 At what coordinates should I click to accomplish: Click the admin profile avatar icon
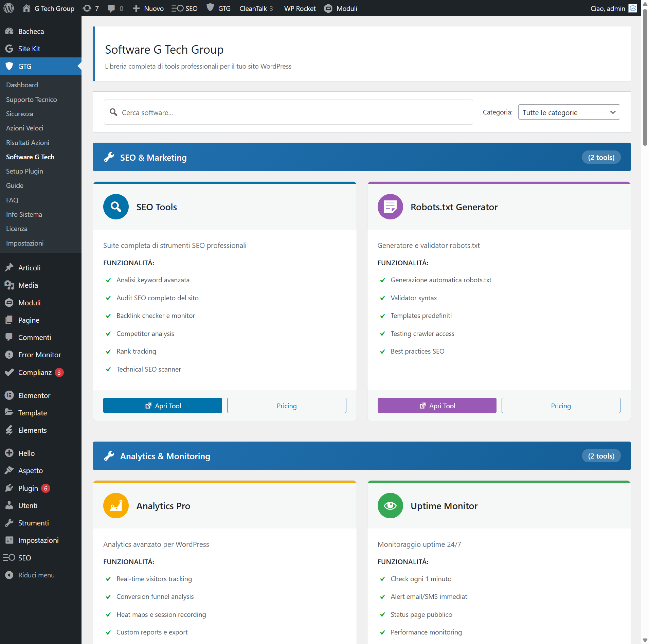coord(633,8)
